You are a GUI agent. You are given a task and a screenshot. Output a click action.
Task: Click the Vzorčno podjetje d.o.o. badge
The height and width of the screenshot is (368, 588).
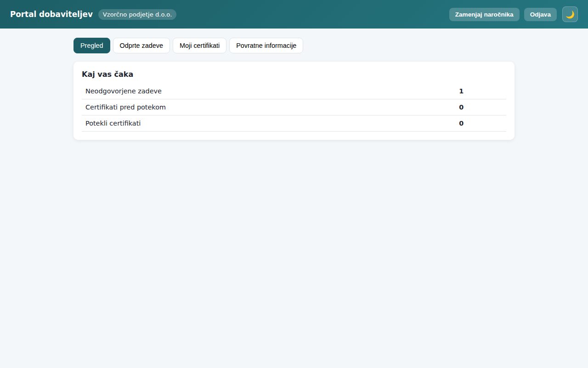click(x=137, y=14)
